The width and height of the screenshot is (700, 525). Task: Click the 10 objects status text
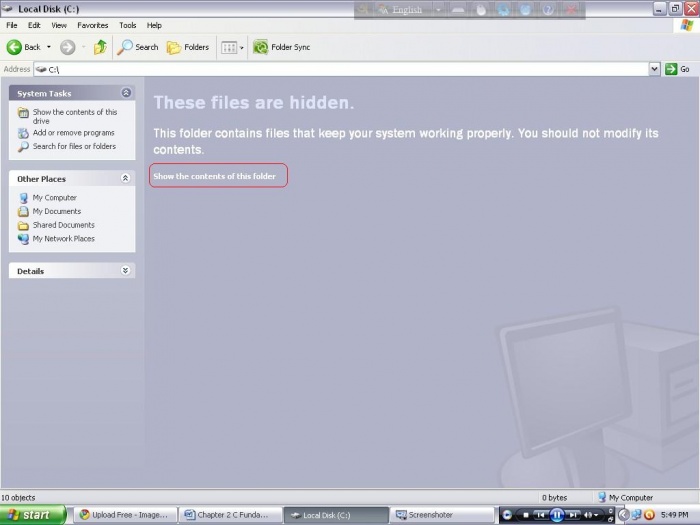[18, 497]
